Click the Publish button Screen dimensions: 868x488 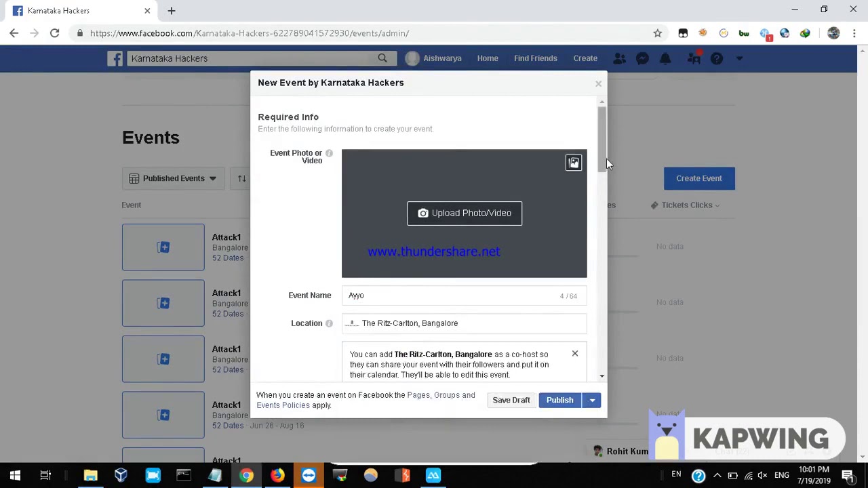pyautogui.click(x=560, y=400)
